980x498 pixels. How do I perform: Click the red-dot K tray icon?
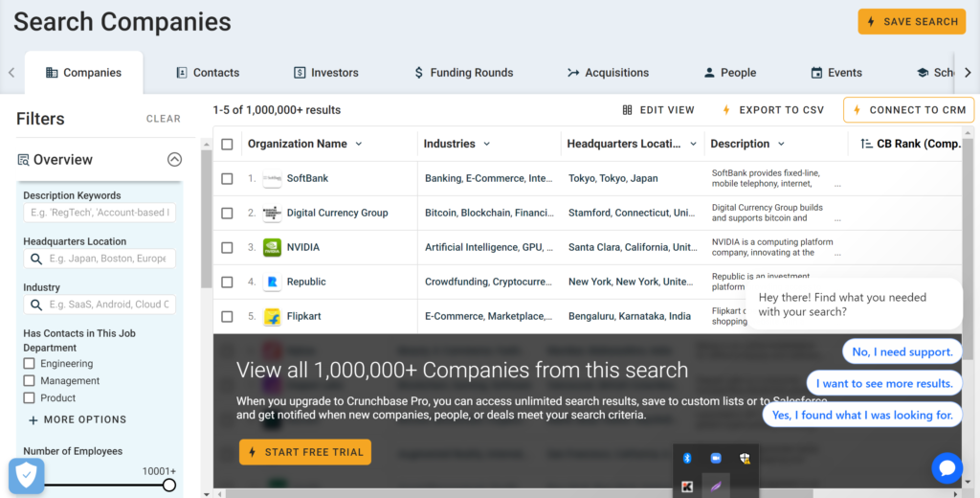point(687,487)
